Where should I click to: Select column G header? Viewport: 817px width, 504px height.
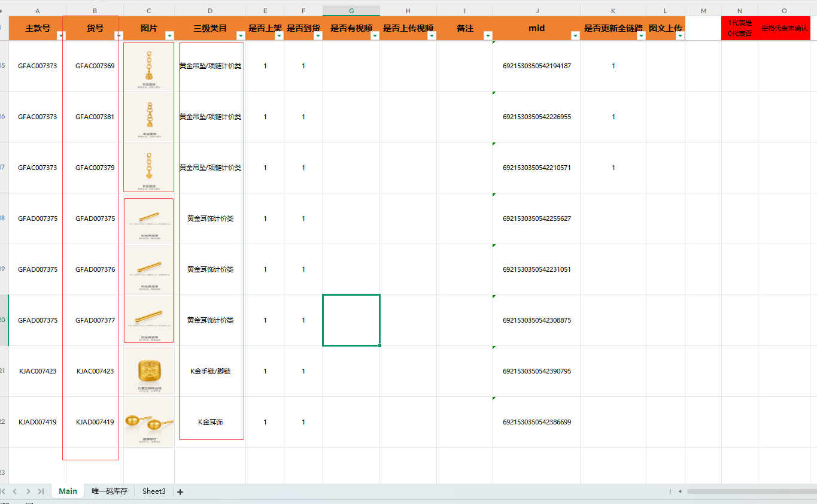(351, 11)
